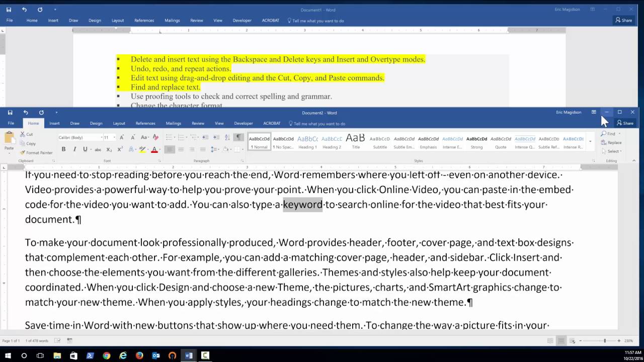This screenshot has width=644, height=362.
Task: Click the Paste clipboard icon in Document2
Action: point(9,138)
